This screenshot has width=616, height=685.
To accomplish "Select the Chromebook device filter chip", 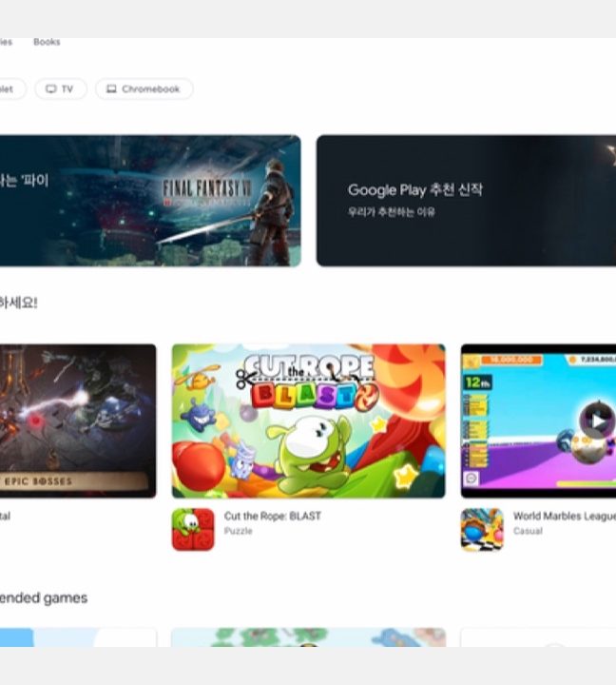I will coord(144,89).
